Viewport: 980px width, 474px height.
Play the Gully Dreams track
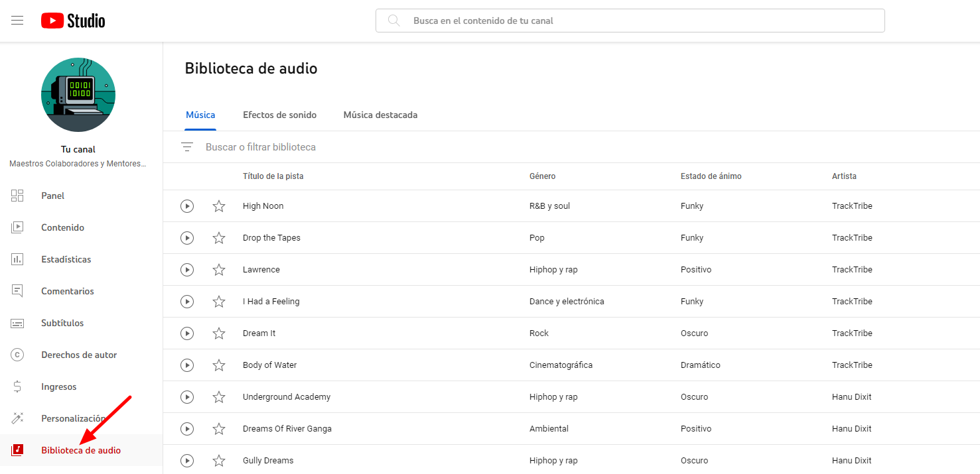[187, 461]
